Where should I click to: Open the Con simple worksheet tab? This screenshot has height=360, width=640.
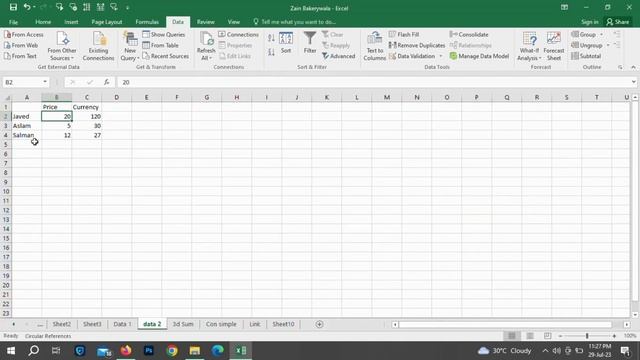coord(221,324)
